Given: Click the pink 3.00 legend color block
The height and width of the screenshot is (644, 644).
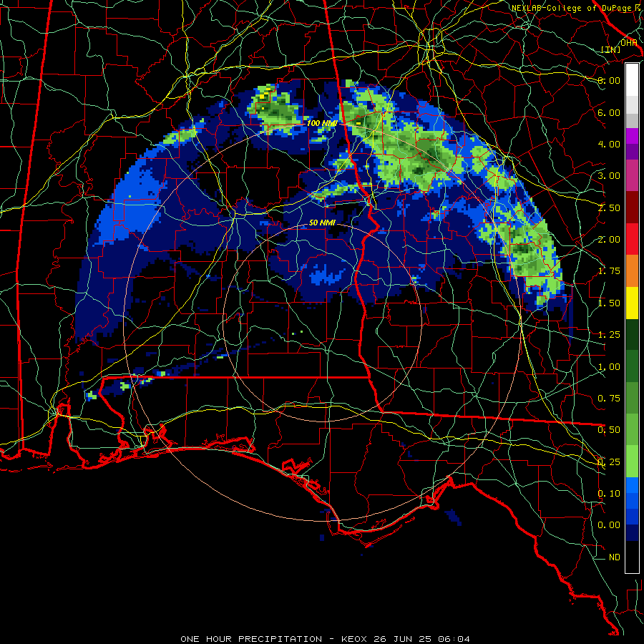Looking at the screenshot, I should coord(632,175).
